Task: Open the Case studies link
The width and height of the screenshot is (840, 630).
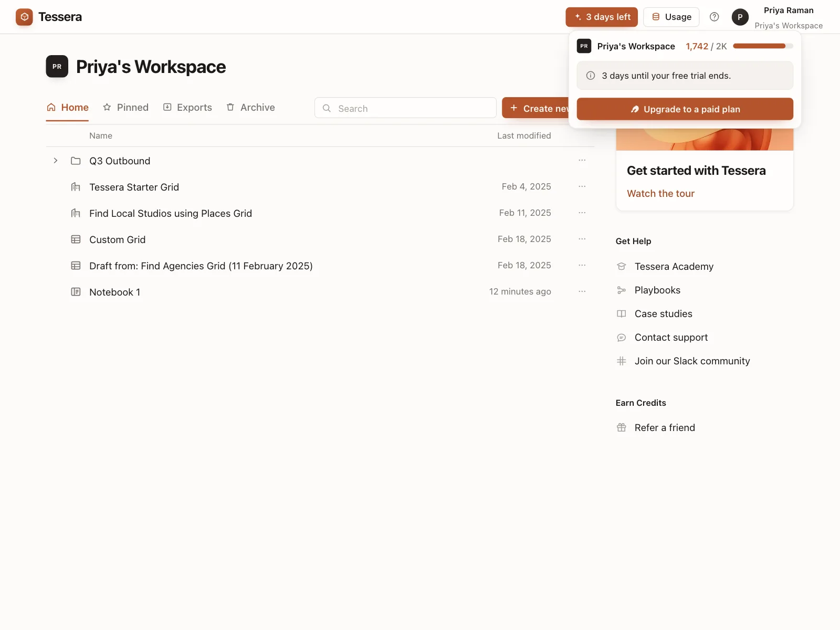Action: (x=664, y=314)
